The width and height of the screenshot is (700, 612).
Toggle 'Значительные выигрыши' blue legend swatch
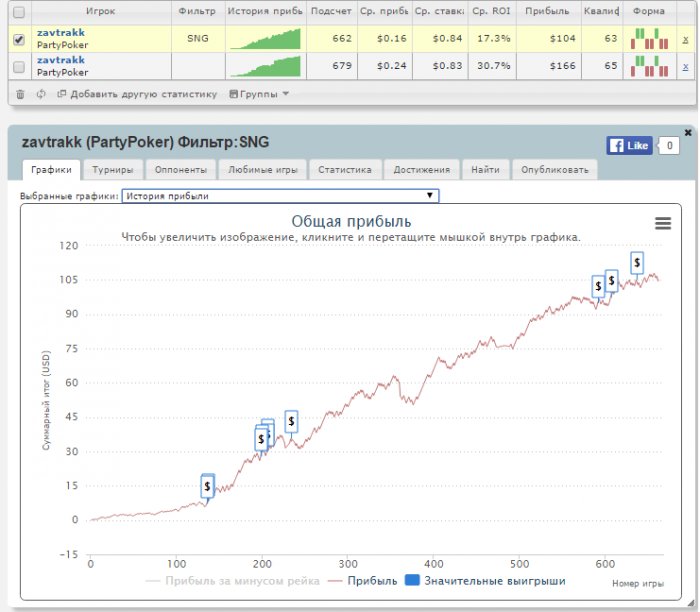point(411,580)
